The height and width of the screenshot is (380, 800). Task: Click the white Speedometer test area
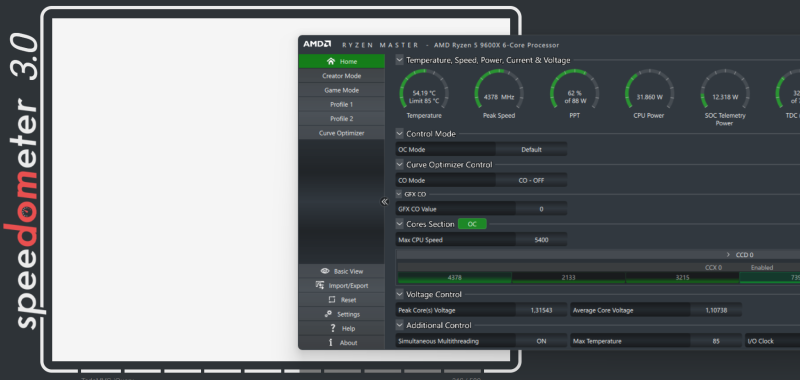coord(175,189)
